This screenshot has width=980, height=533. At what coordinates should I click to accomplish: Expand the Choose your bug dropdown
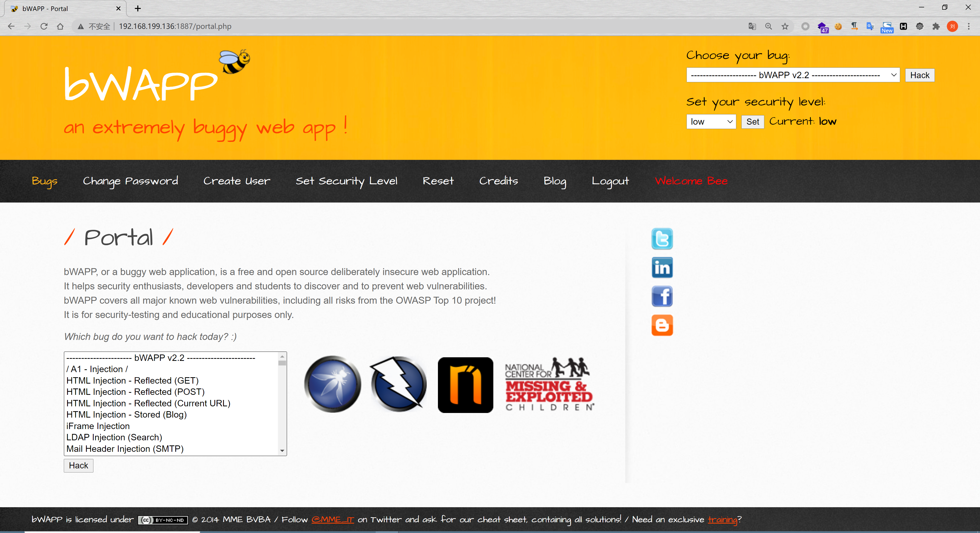(792, 75)
